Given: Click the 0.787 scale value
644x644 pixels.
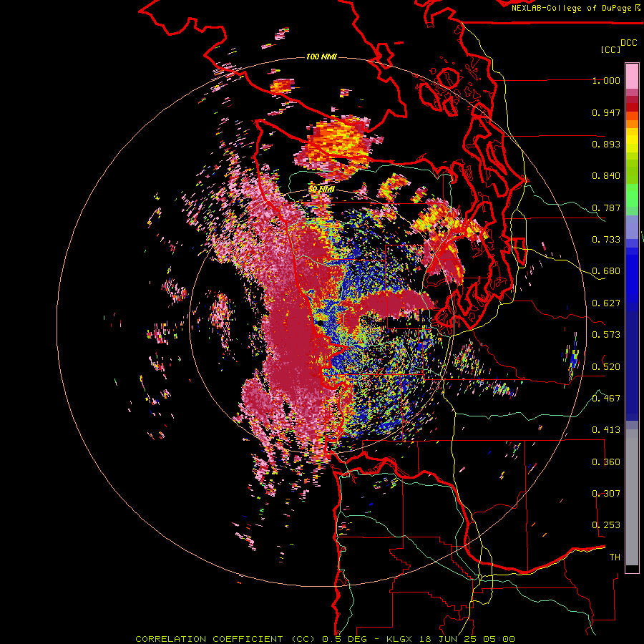Looking at the screenshot, I should pyautogui.click(x=606, y=208).
